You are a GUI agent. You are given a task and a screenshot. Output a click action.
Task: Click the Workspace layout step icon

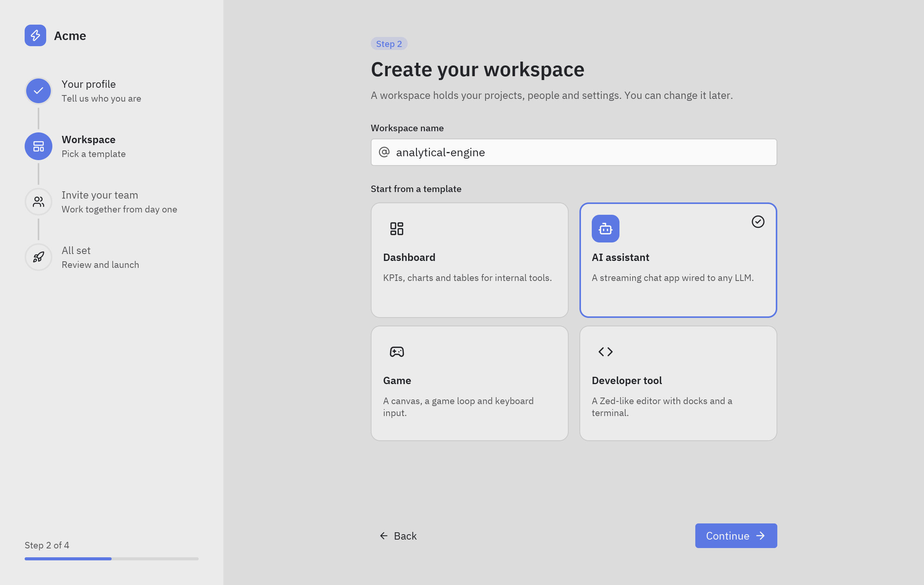[x=38, y=146]
